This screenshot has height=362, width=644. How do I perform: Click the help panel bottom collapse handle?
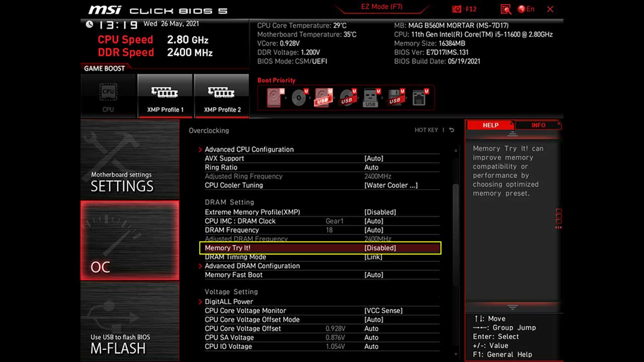tap(512, 307)
